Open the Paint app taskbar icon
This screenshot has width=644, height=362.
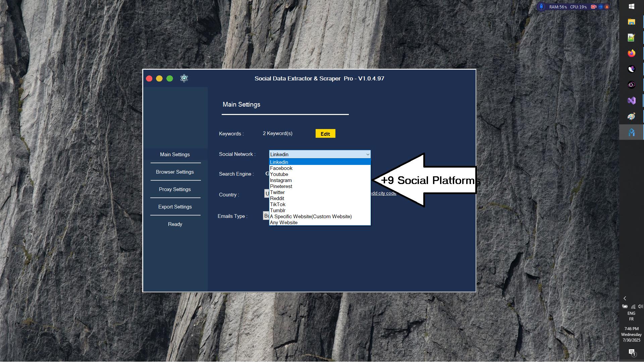631,116
